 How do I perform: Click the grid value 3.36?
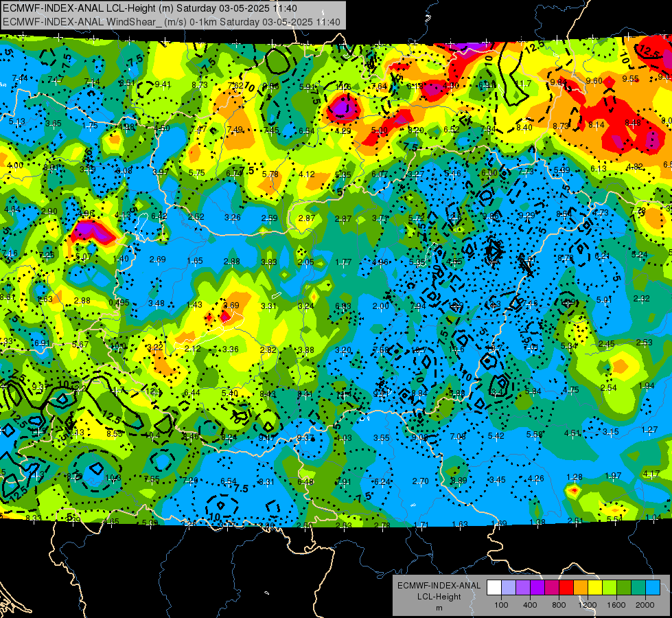tap(230, 349)
